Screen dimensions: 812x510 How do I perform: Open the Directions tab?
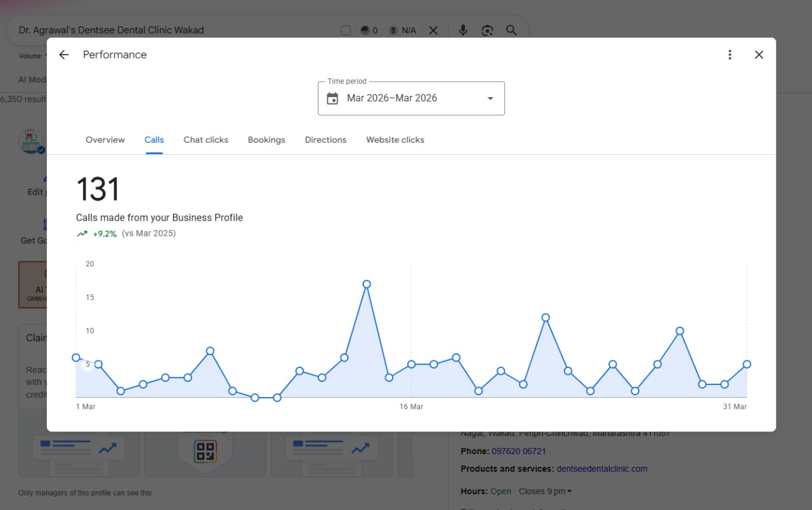point(325,140)
